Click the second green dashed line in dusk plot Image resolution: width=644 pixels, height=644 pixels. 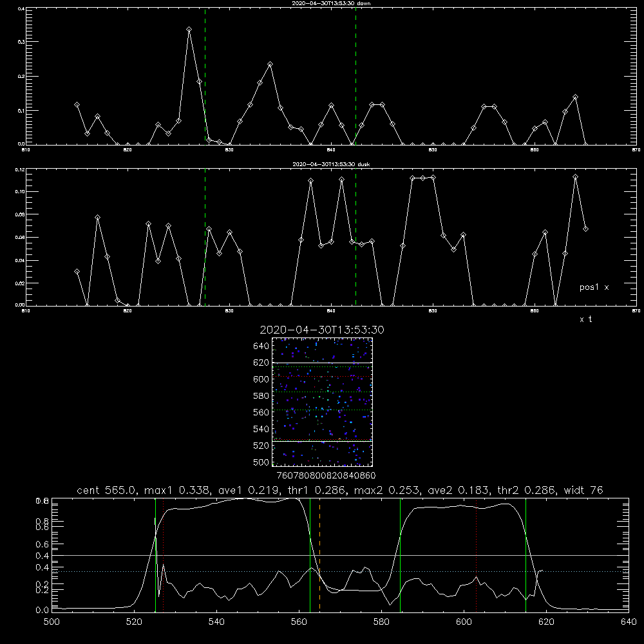tap(355, 238)
